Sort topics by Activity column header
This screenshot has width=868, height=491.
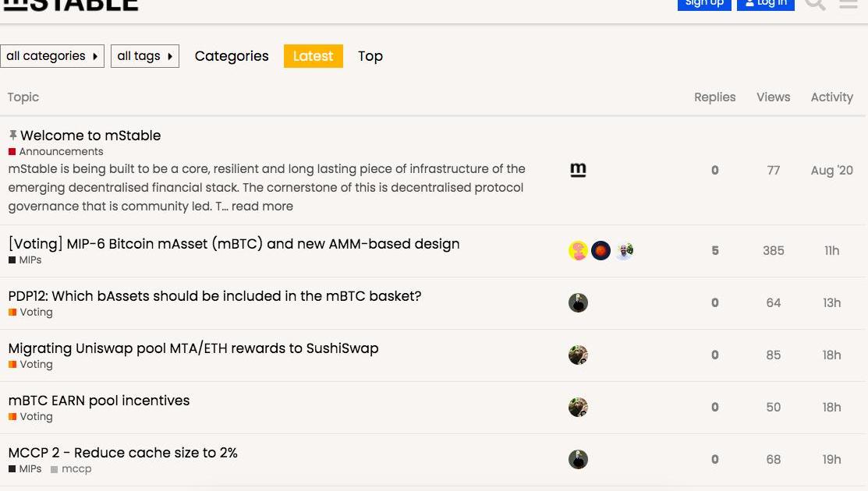[831, 97]
